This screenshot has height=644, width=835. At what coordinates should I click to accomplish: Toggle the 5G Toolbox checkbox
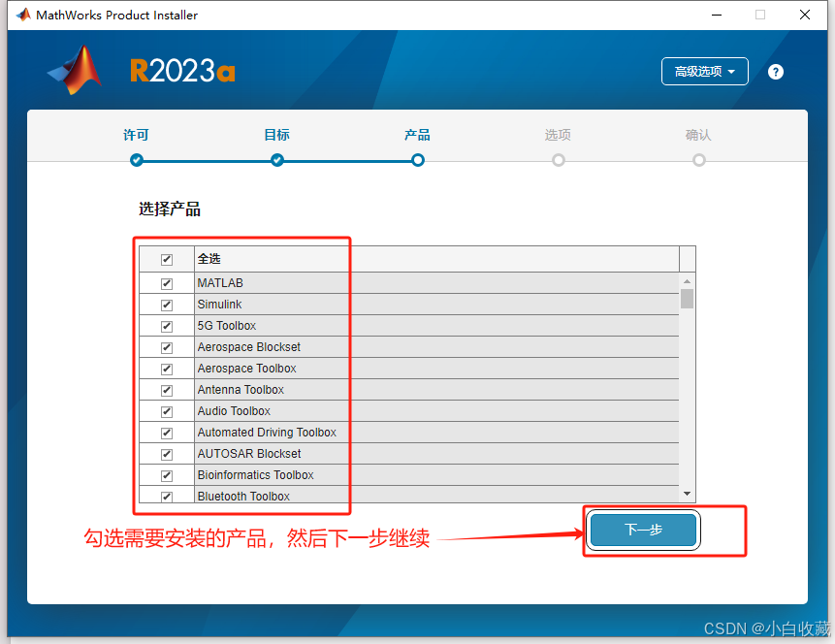click(167, 326)
